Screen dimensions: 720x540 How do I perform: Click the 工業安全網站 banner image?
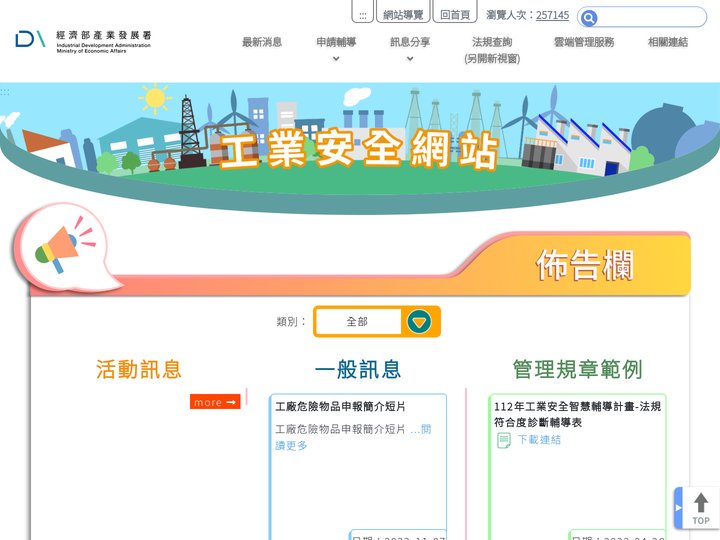(360, 148)
